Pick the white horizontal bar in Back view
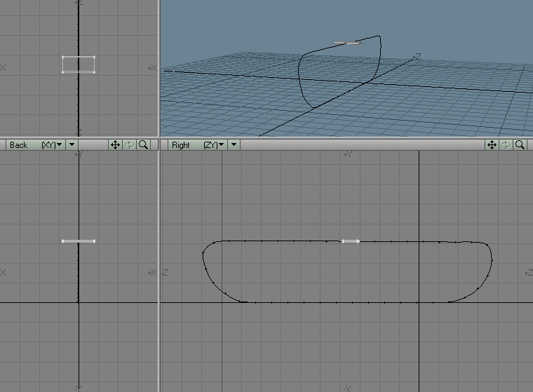This screenshot has height=392, width=533. pos(79,241)
